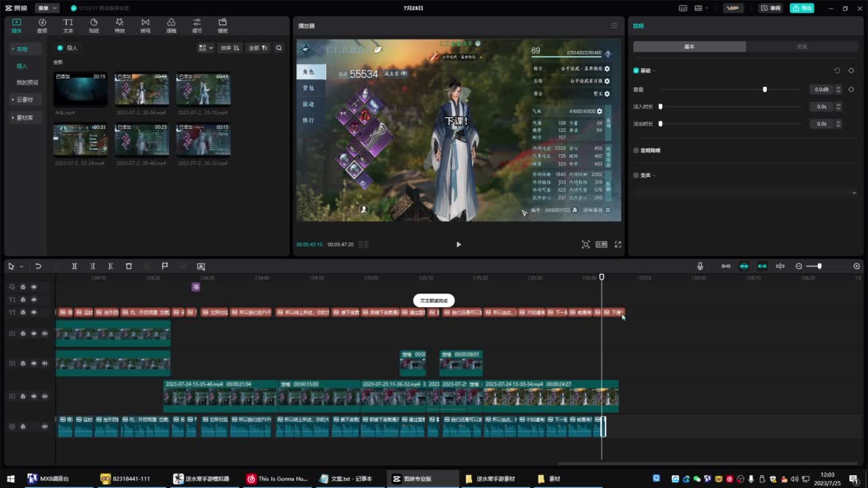The width and height of the screenshot is (868, 488).
Task: Click the 审阅 review button
Action: [x=771, y=8]
